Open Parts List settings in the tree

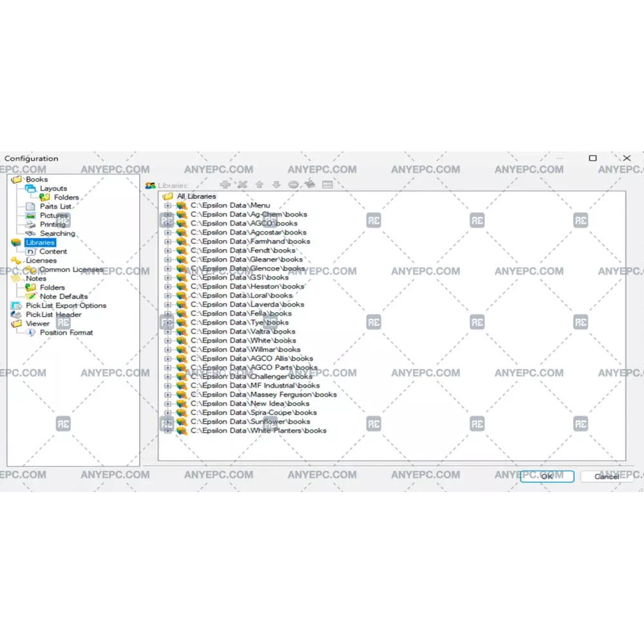55,207
